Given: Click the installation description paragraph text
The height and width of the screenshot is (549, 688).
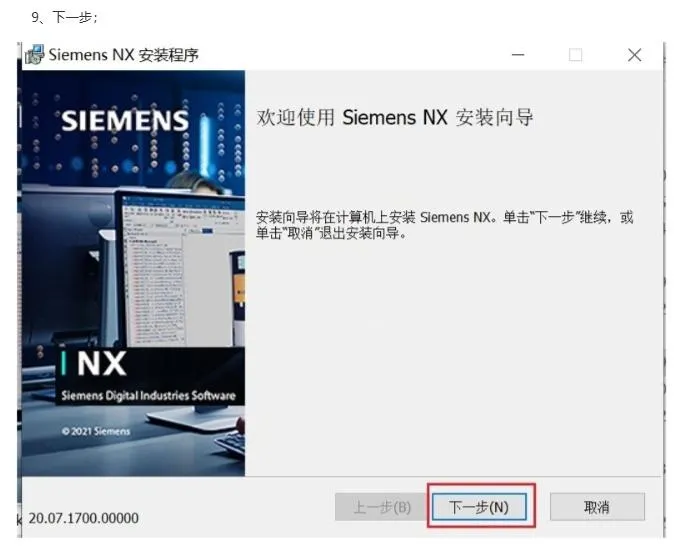Looking at the screenshot, I should click(x=444, y=225).
